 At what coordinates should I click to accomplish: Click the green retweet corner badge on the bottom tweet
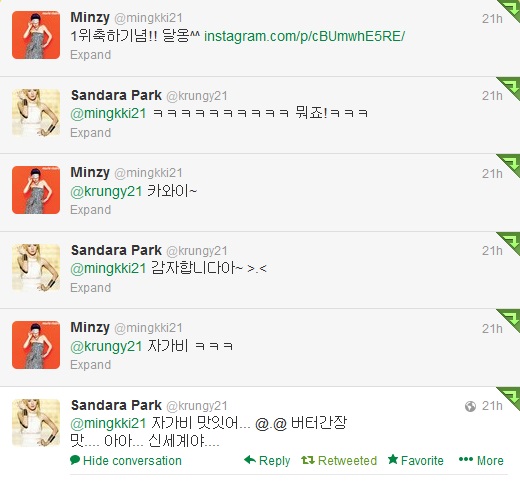pos(509,398)
